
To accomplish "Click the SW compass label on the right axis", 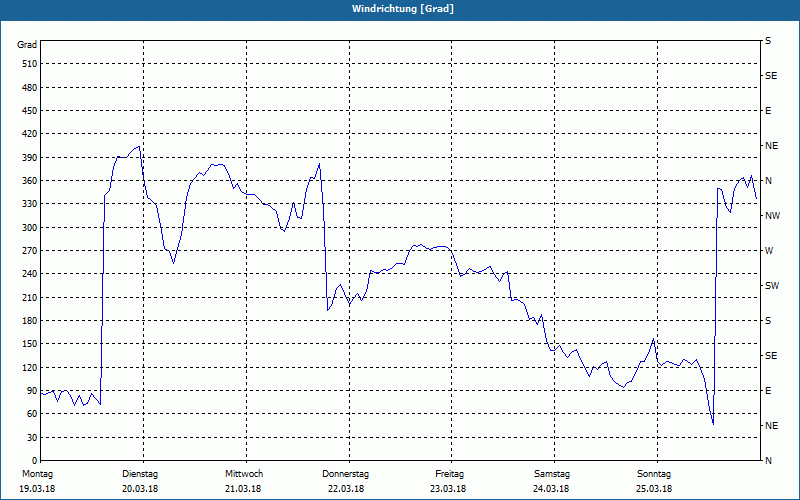I will click(x=772, y=286).
